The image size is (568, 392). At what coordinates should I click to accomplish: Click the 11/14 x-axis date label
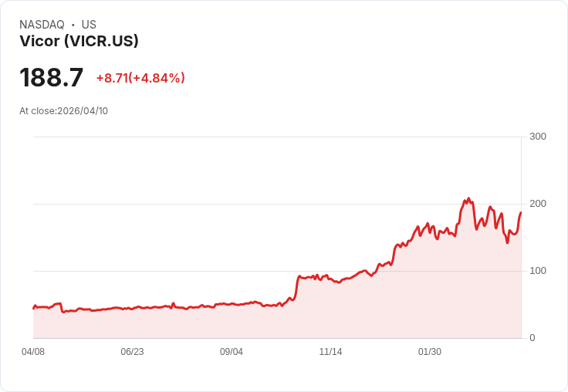330,352
